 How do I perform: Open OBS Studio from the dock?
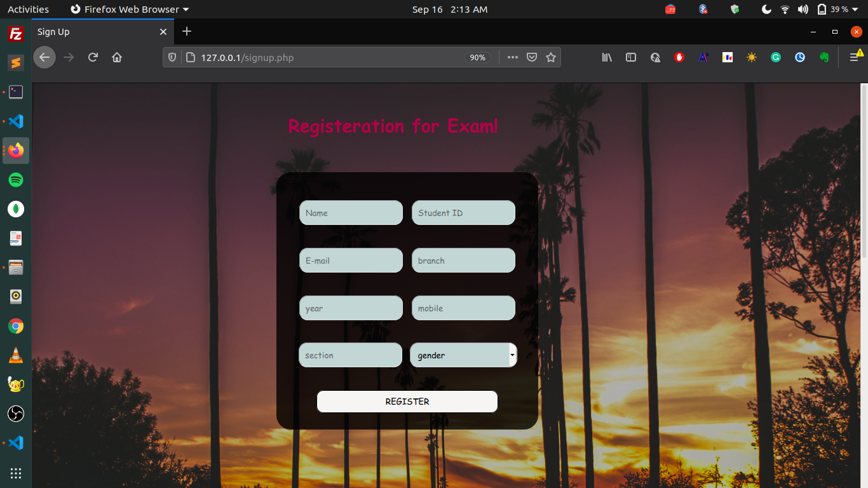click(16, 414)
